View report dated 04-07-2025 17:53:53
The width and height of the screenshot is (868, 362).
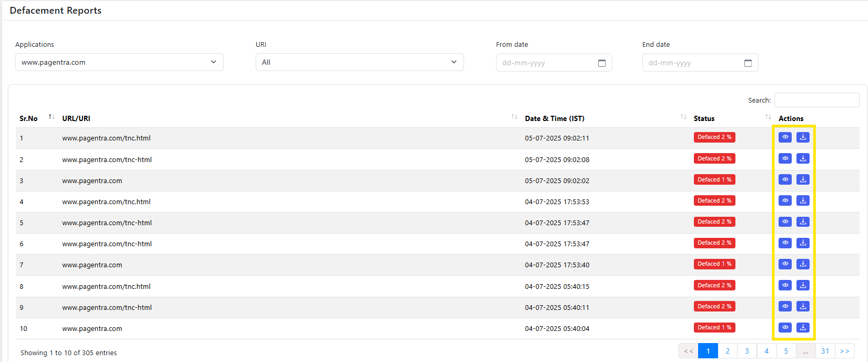[x=785, y=200]
